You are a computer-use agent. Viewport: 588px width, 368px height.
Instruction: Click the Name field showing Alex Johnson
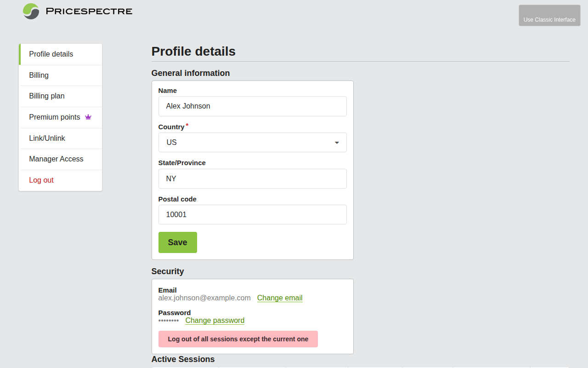pyautogui.click(x=252, y=106)
